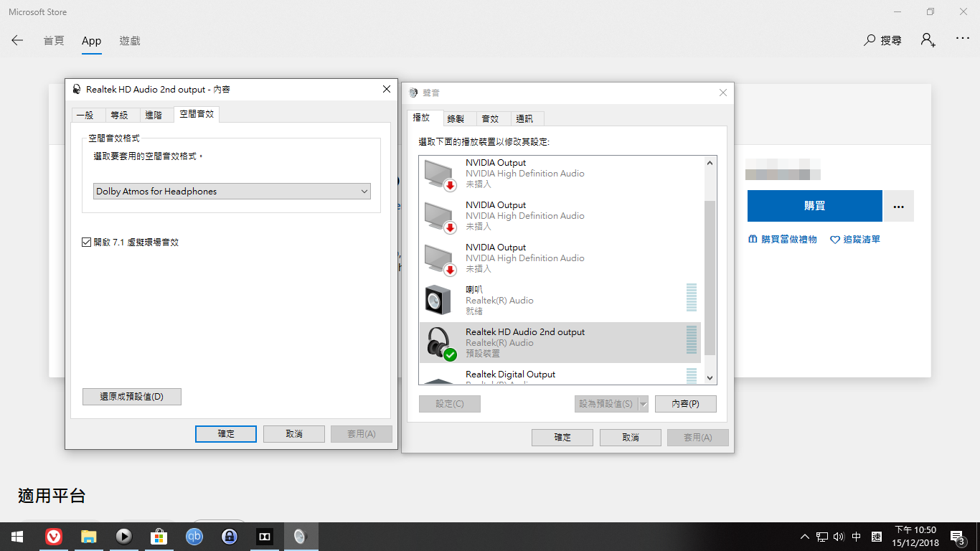Toggle 7.1 virtual surround sound checkbox

click(87, 242)
